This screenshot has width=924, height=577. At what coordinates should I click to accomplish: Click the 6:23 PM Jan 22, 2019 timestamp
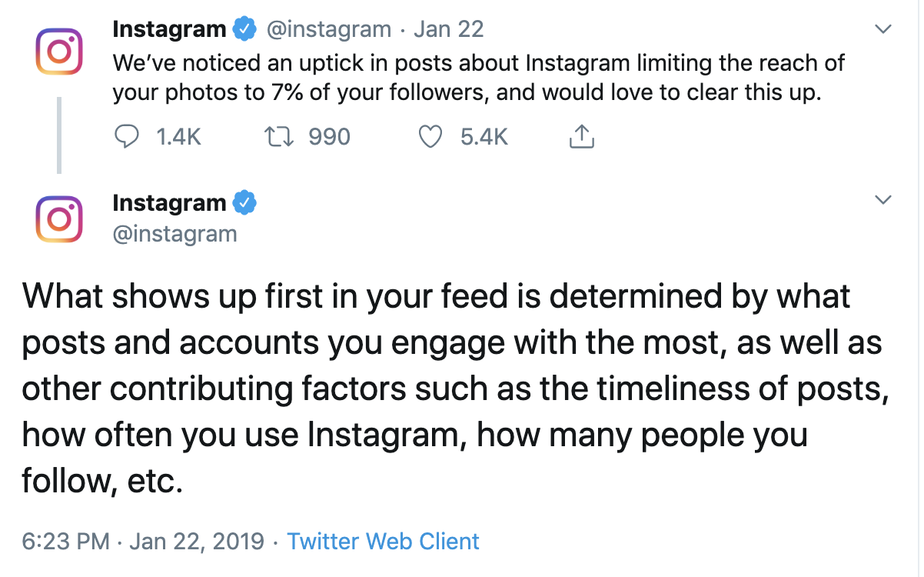click(x=143, y=541)
